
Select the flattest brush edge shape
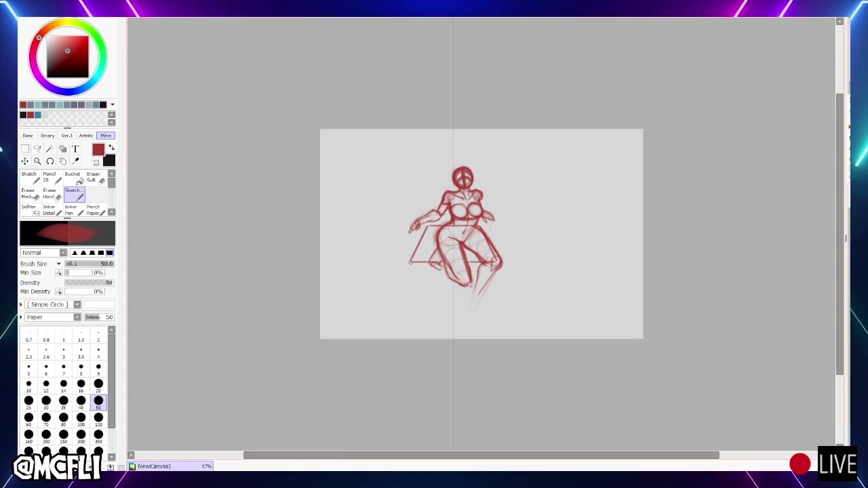tap(109, 253)
